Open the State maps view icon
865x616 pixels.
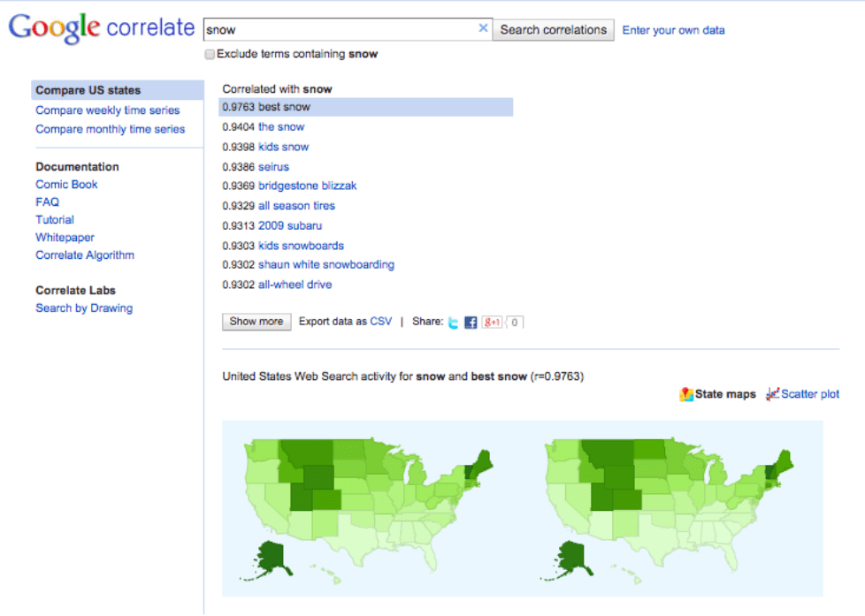(x=686, y=394)
